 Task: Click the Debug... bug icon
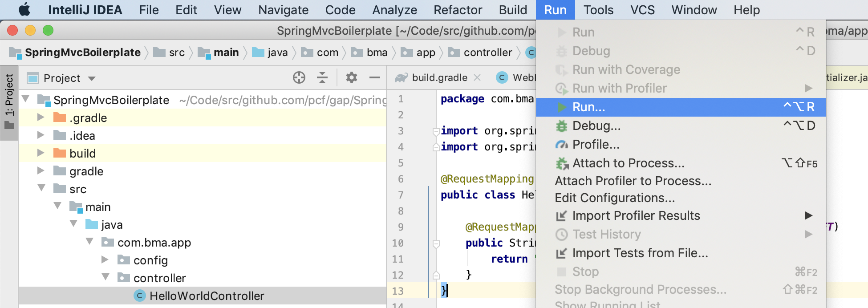tap(562, 126)
